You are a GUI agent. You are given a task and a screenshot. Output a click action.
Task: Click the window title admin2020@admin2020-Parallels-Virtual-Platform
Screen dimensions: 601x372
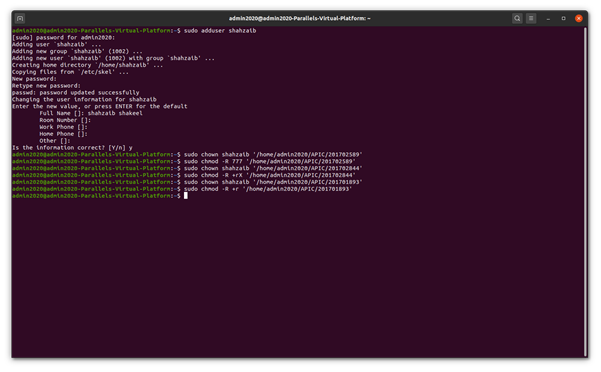(x=300, y=18)
